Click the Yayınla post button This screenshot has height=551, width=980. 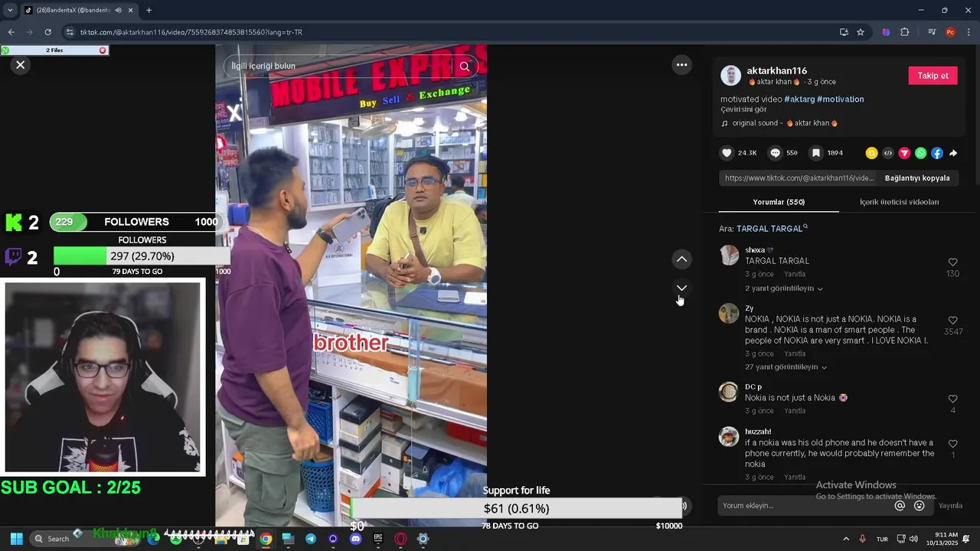tap(950, 506)
